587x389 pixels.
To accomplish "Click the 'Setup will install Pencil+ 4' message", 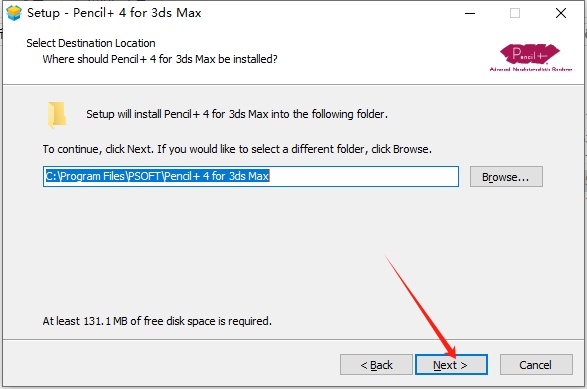I will (x=237, y=114).
